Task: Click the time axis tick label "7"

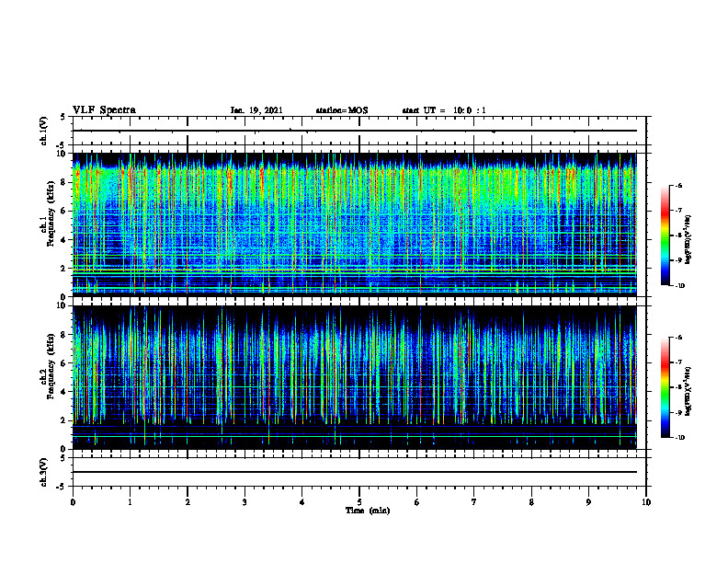Action: pos(474,502)
